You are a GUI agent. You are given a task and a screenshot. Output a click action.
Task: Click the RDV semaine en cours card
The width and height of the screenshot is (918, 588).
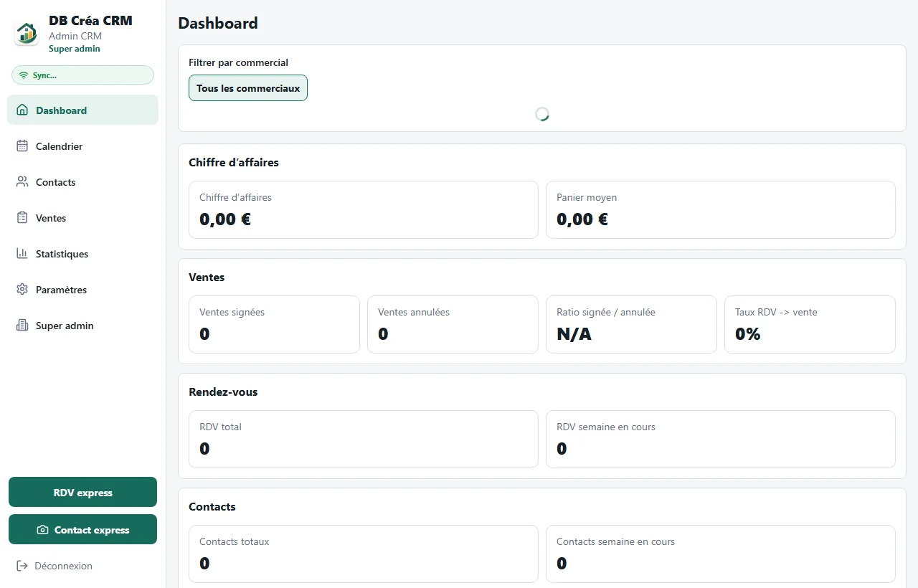tap(721, 439)
